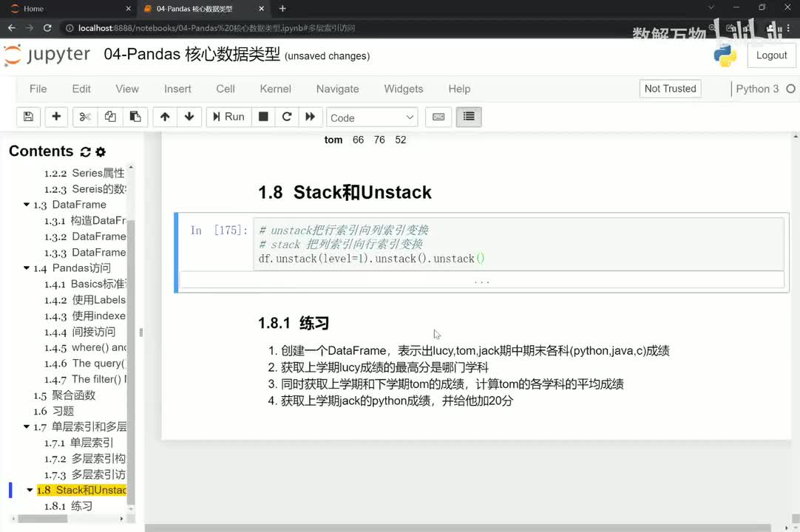This screenshot has width=800, height=532.
Task: Copy selected cells icon
Action: point(109,117)
